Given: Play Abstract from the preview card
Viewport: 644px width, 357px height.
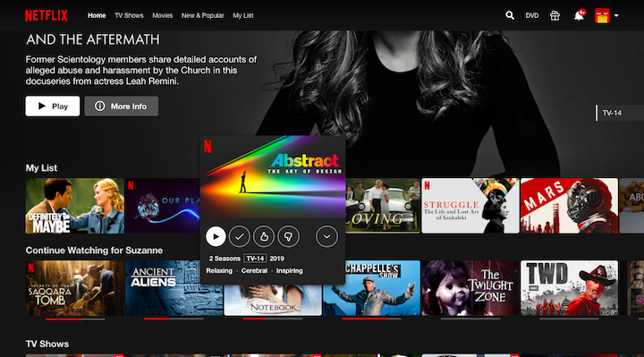Looking at the screenshot, I should (x=216, y=236).
